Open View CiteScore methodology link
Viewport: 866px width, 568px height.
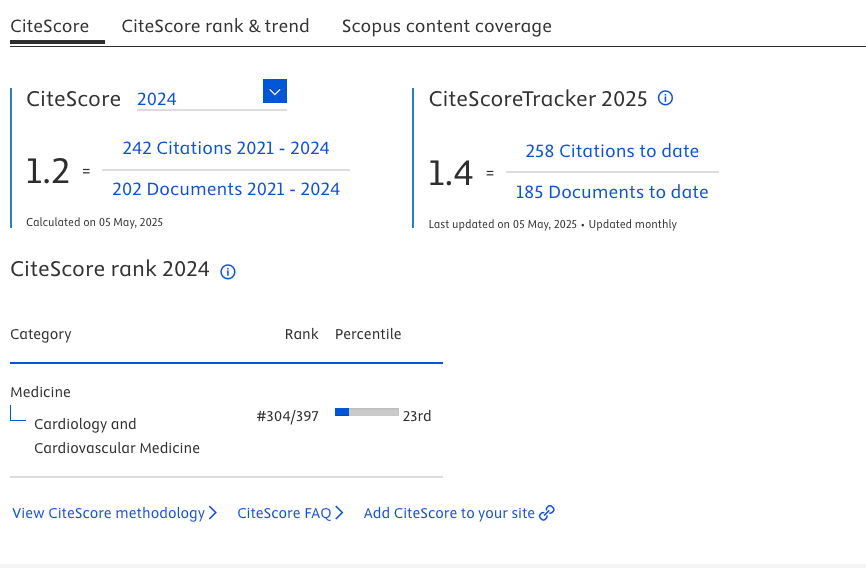pos(108,513)
